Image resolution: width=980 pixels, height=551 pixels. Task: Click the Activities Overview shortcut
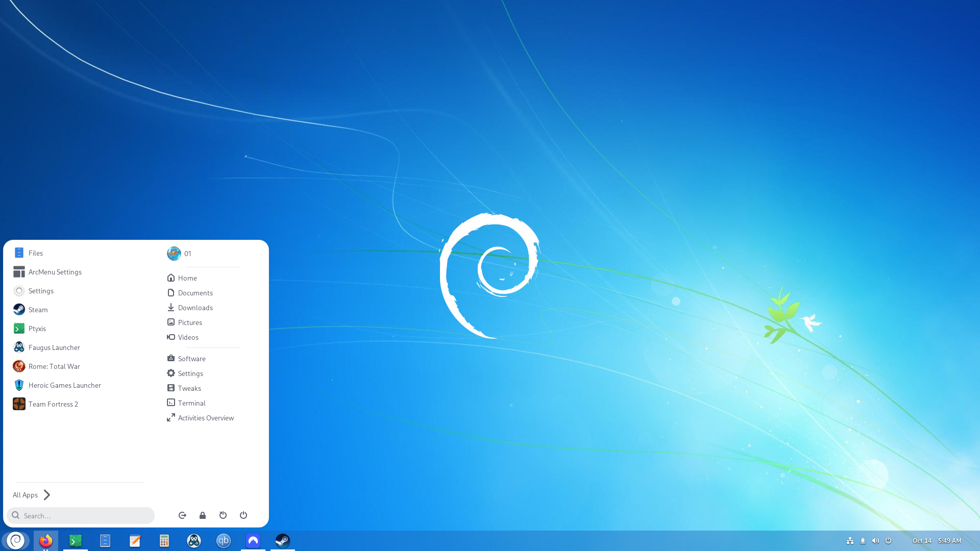click(x=205, y=418)
